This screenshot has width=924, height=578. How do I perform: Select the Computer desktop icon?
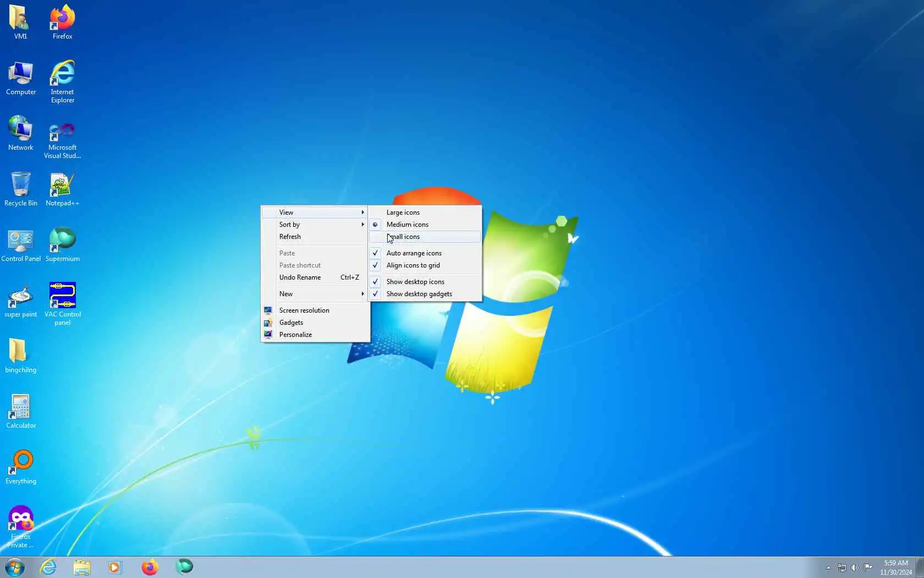[21, 78]
